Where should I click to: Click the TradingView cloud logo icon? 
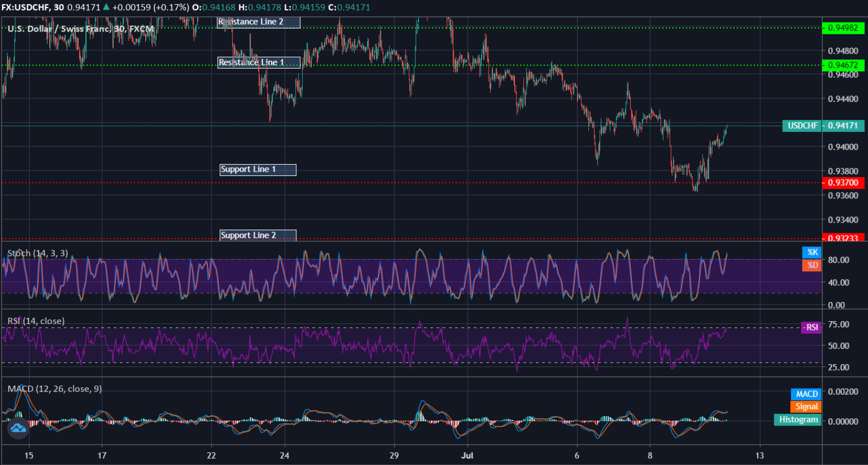coord(18,428)
